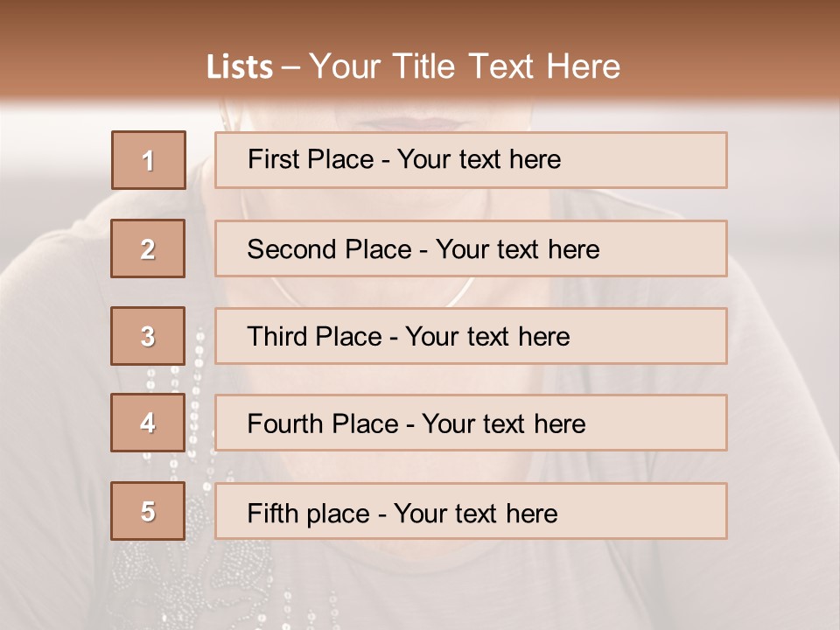Select the Fourth Place text bar

pyautogui.click(x=471, y=423)
